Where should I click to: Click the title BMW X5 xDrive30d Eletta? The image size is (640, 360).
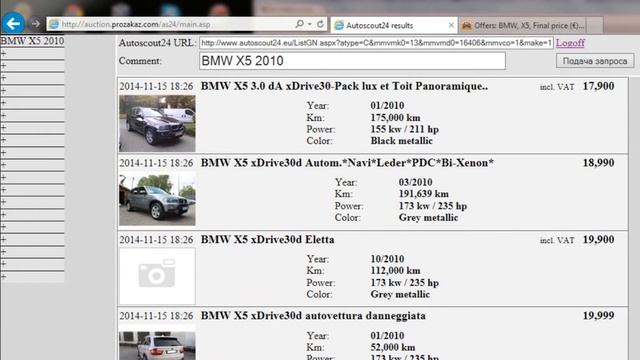pos(267,240)
